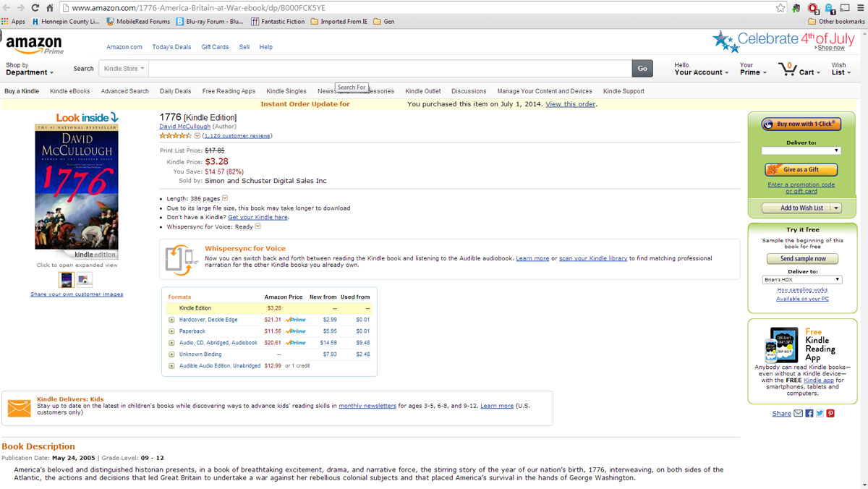Open the View this order link
The height and width of the screenshot is (489, 868).
[x=571, y=104]
